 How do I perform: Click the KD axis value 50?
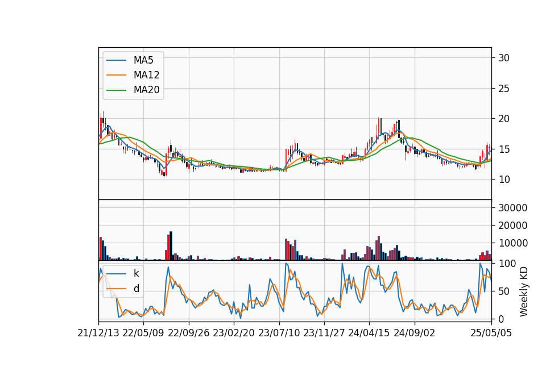point(504,291)
